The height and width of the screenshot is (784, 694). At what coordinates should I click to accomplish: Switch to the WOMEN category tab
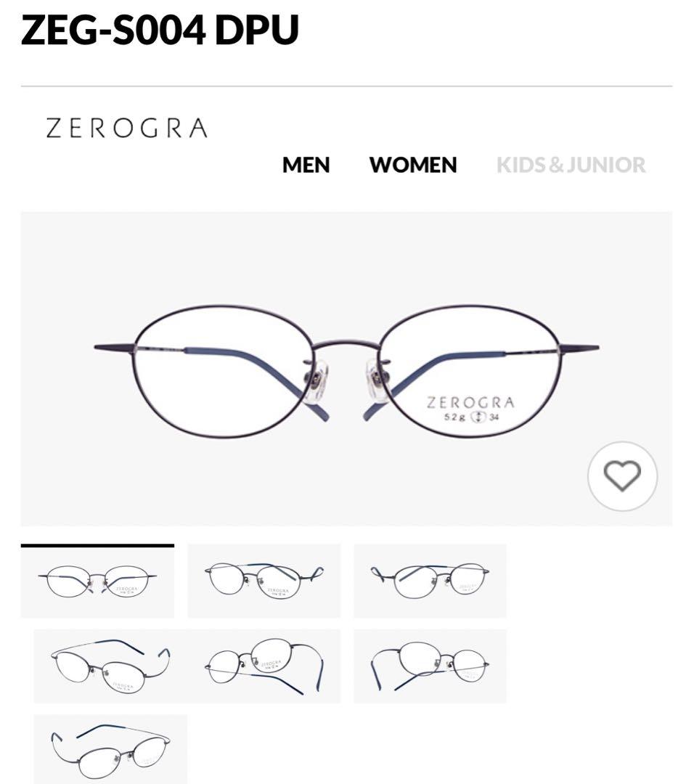pyautogui.click(x=413, y=165)
